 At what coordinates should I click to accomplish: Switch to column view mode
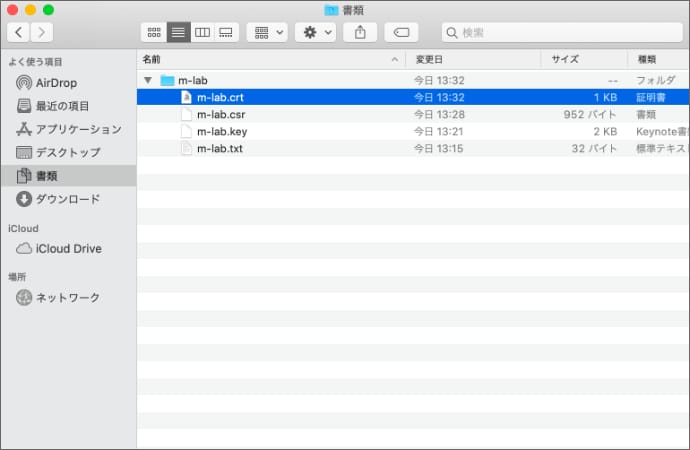click(202, 32)
